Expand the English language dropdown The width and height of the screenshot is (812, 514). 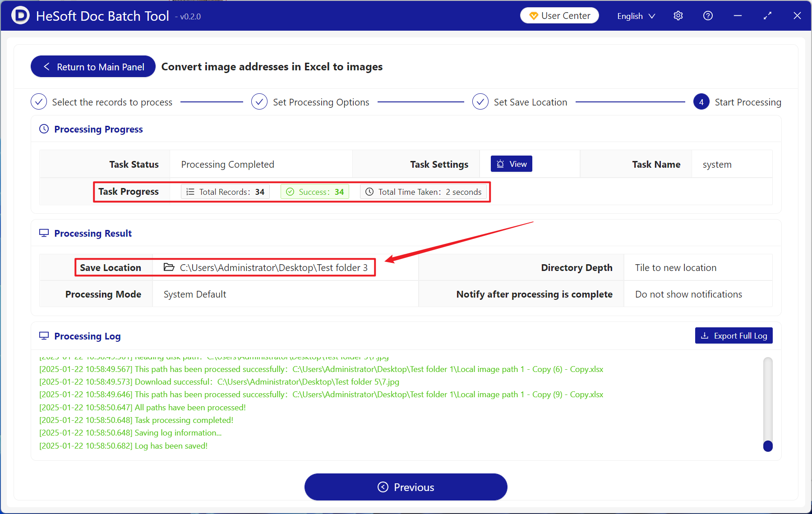[636, 16]
